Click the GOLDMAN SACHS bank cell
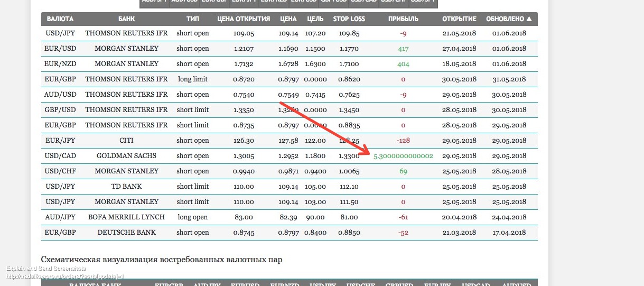Image resolution: width=644 pixels, height=286 pixels. (x=127, y=156)
